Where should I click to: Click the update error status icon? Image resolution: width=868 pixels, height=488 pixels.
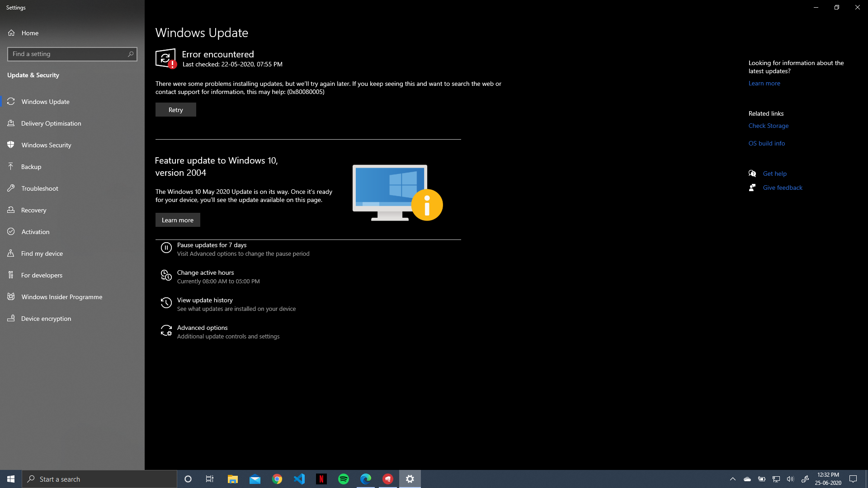click(x=166, y=59)
